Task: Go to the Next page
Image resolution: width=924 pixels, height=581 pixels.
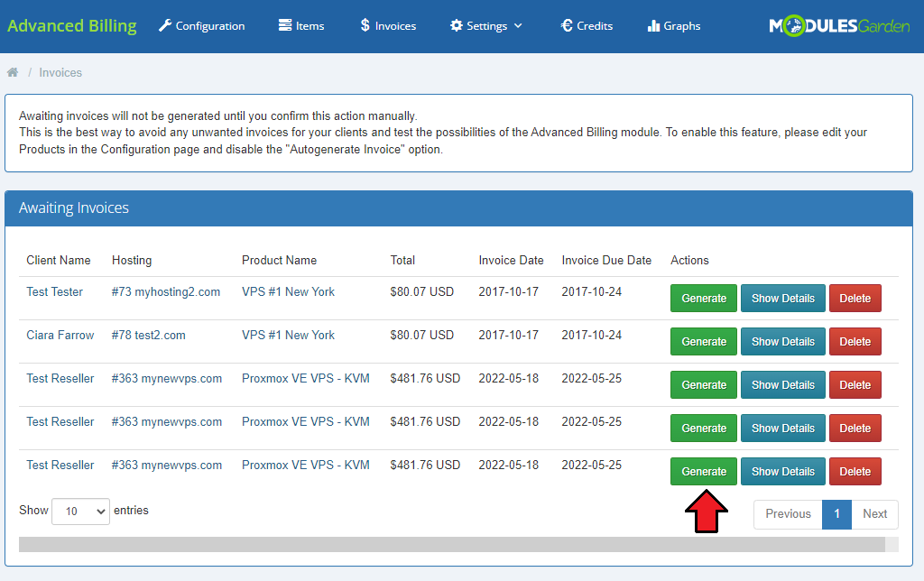Action: (874, 514)
